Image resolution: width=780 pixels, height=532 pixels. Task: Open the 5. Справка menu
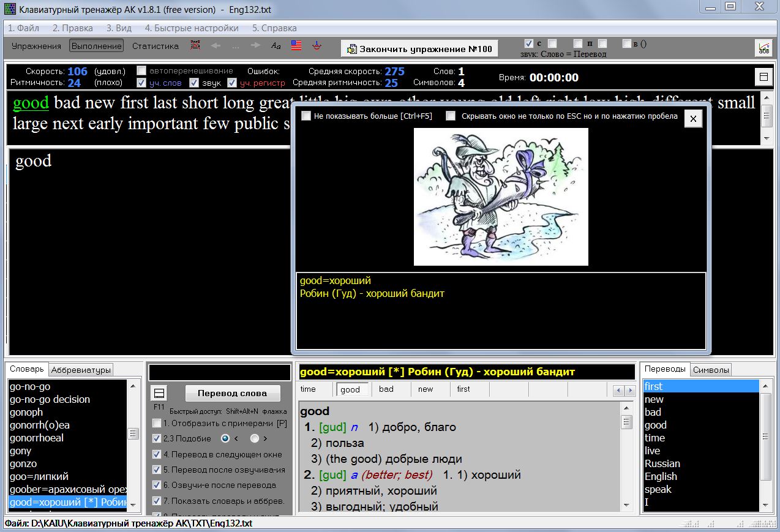pyautogui.click(x=274, y=28)
